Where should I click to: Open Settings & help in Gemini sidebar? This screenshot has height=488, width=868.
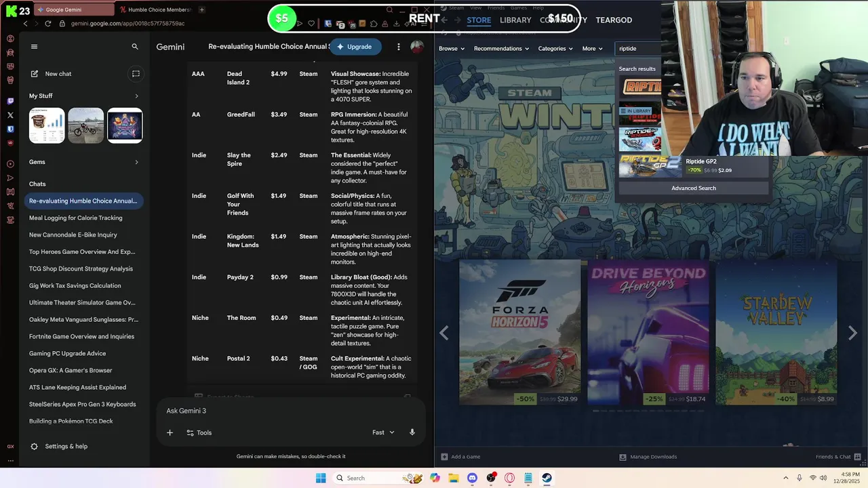[59, 447]
